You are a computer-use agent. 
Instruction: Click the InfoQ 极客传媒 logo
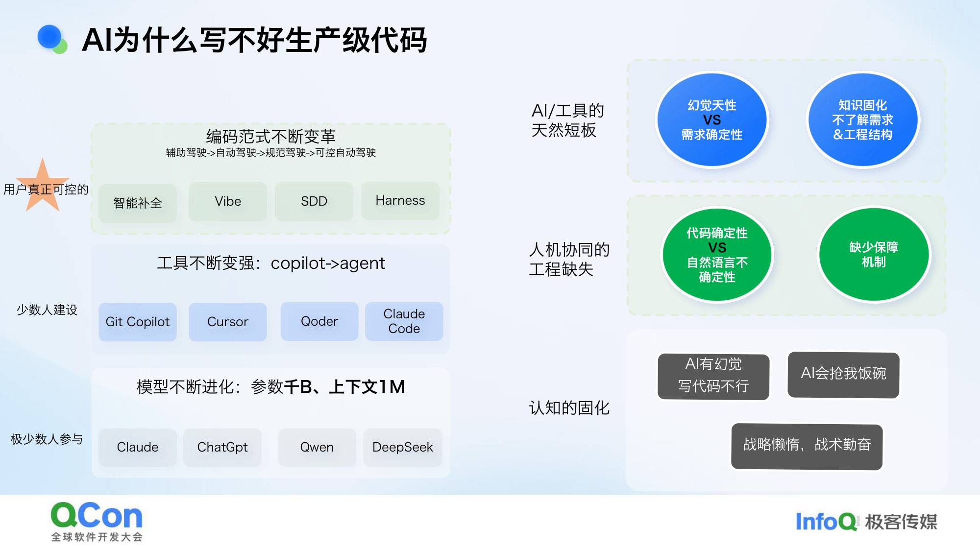[866, 522]
